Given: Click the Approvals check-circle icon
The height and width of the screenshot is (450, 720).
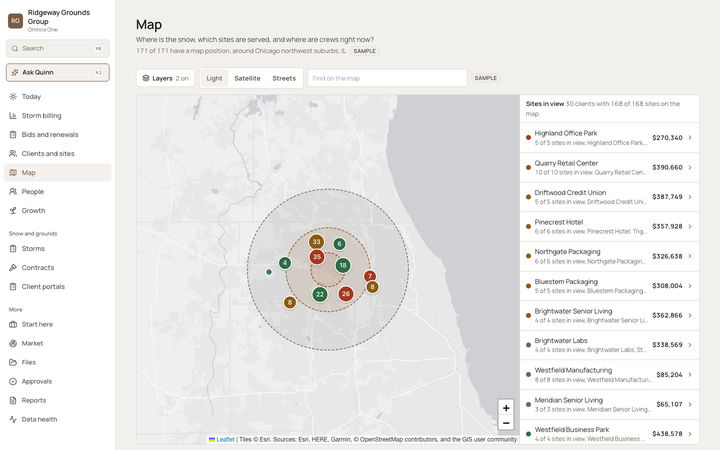Looking at the screenshot, I should pos(13,381).
